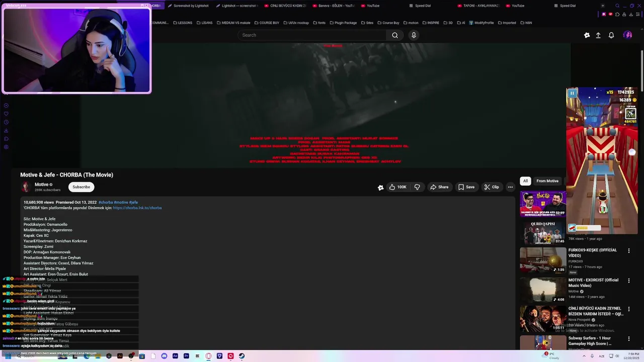
Task: Open Steam from the taskbar
Action: (x=242, y=356)
